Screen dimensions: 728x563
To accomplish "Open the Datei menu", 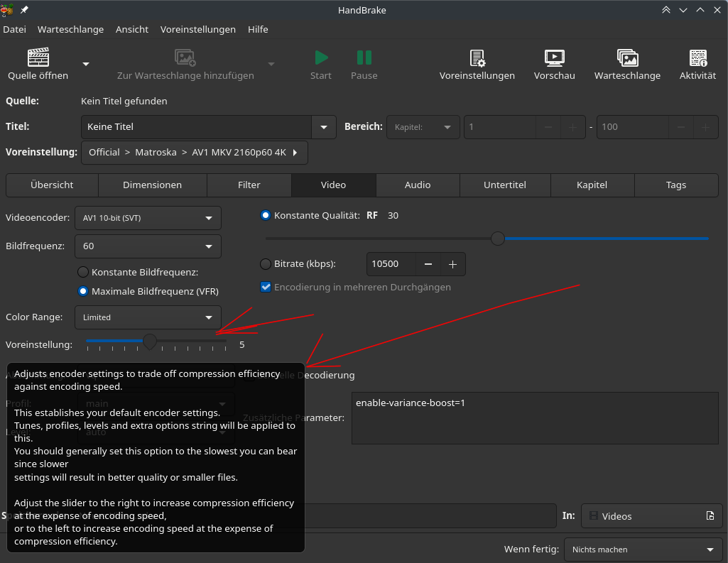I will tap(14, 29).
